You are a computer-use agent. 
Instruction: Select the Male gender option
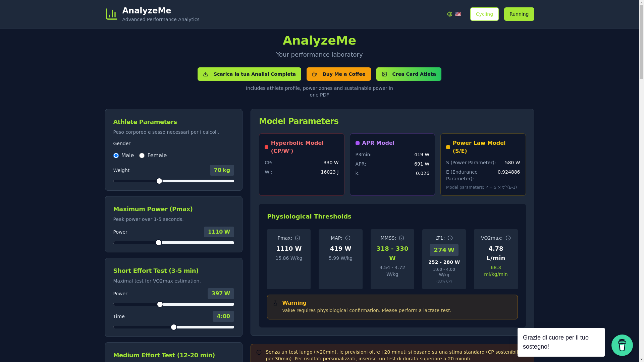116,156
